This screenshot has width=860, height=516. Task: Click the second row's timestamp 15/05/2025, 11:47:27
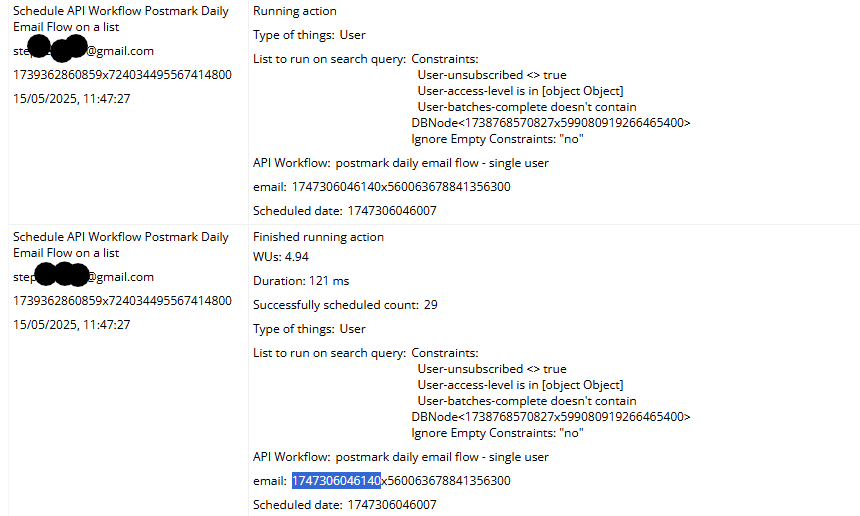point(72,325)
